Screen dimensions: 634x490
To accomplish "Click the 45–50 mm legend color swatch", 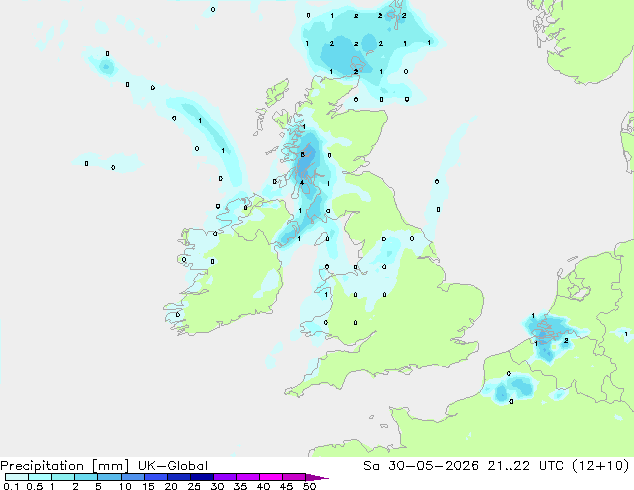I will tap(294, 477).
